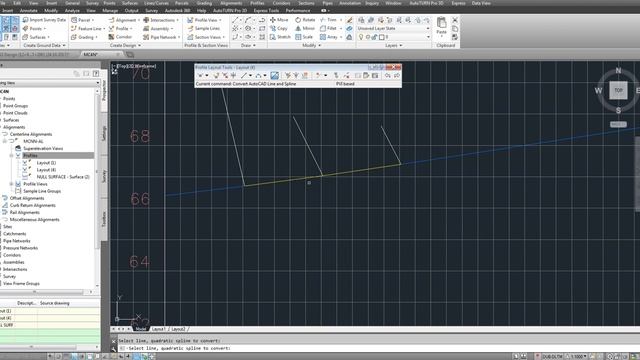Open the Corridors menu
This screenshot has width=640, height=360.
(x=281, y=3)
